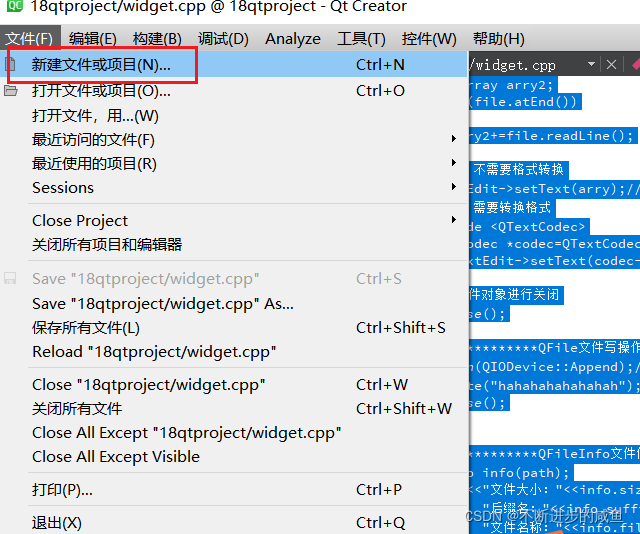640x534 pixels.
Task: Click the code line file.readLine();
Action: tap(553, 136)
